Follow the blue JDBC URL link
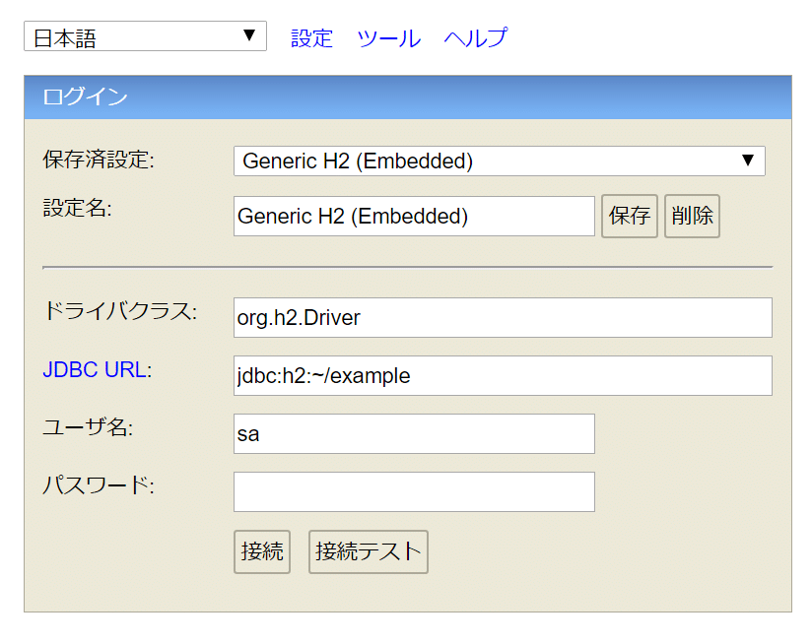This screenshot has height=644, width=812. coord(96,370)
